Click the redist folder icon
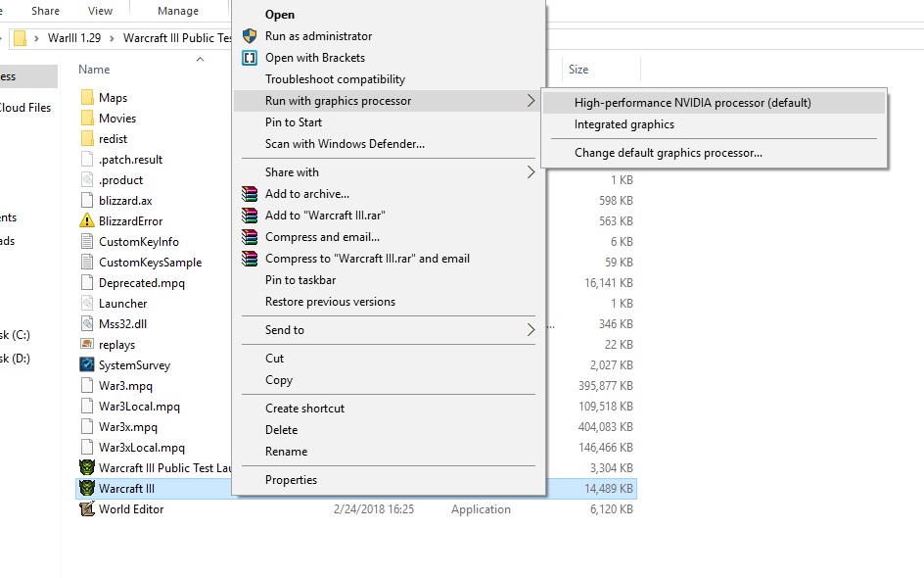 tap(87, 138)
